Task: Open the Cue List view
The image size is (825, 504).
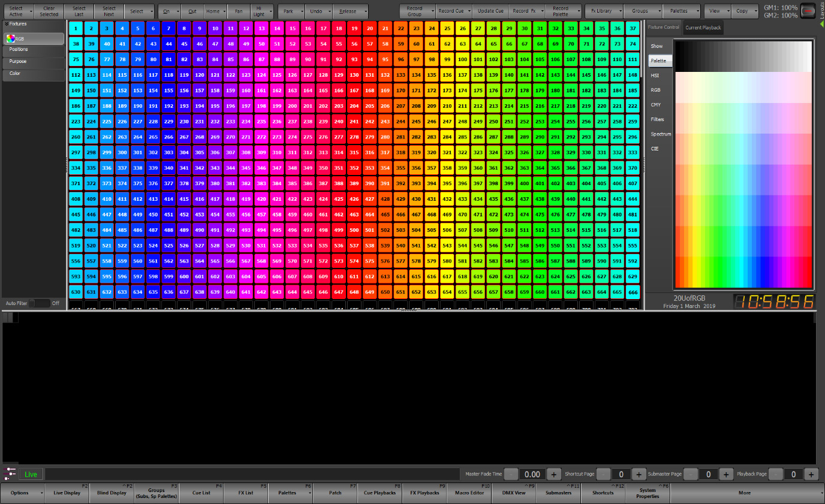Action: click(201, 493)
